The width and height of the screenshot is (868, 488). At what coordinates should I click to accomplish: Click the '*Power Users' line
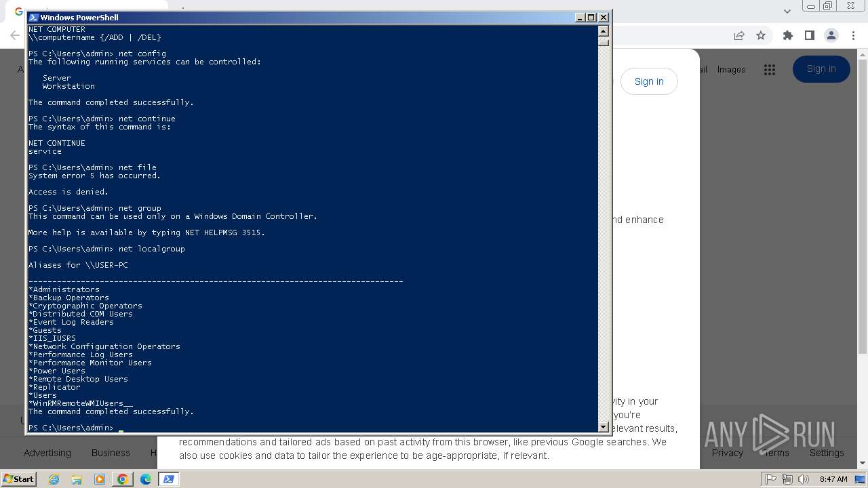click(57, 371)
